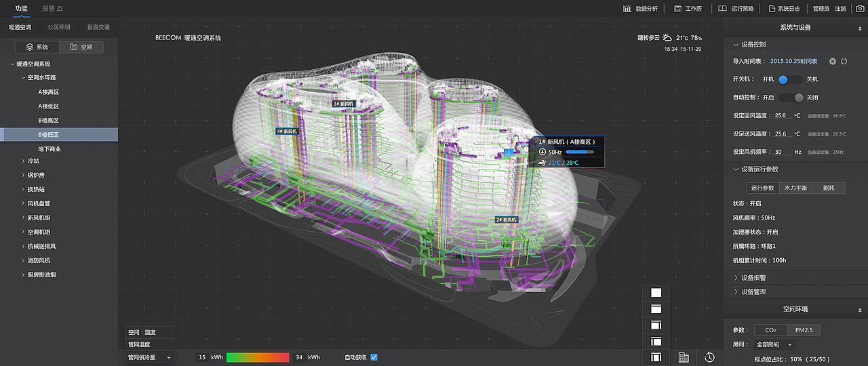Switch the tree view to 空间

click(x=81, y=47)
